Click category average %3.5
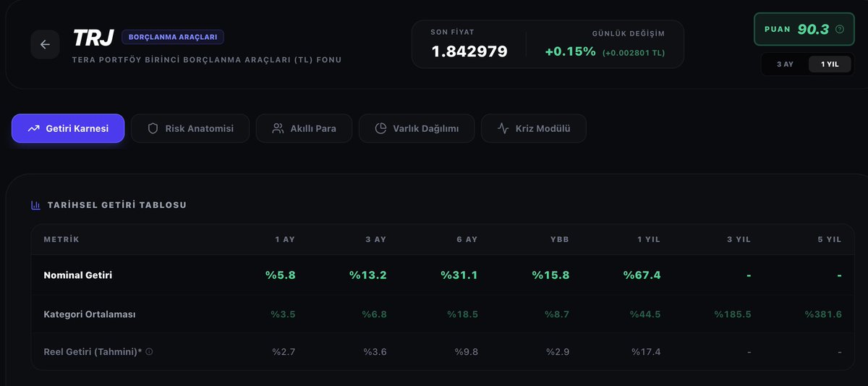 pos(283,314)
